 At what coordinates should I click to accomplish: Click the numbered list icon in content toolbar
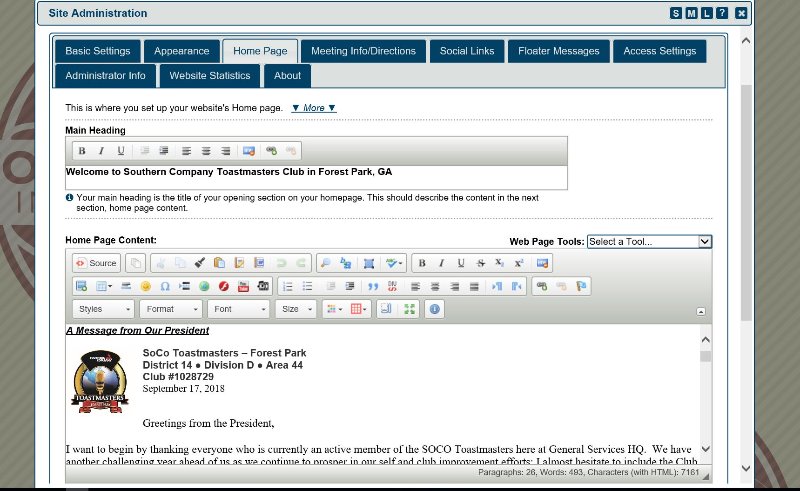(288, 286)
